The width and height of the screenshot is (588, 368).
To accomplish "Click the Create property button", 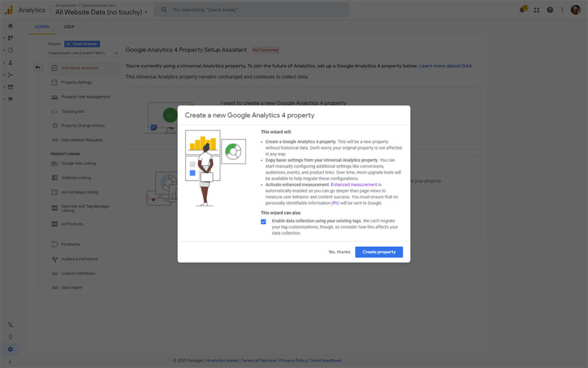I will pos(379,252).
